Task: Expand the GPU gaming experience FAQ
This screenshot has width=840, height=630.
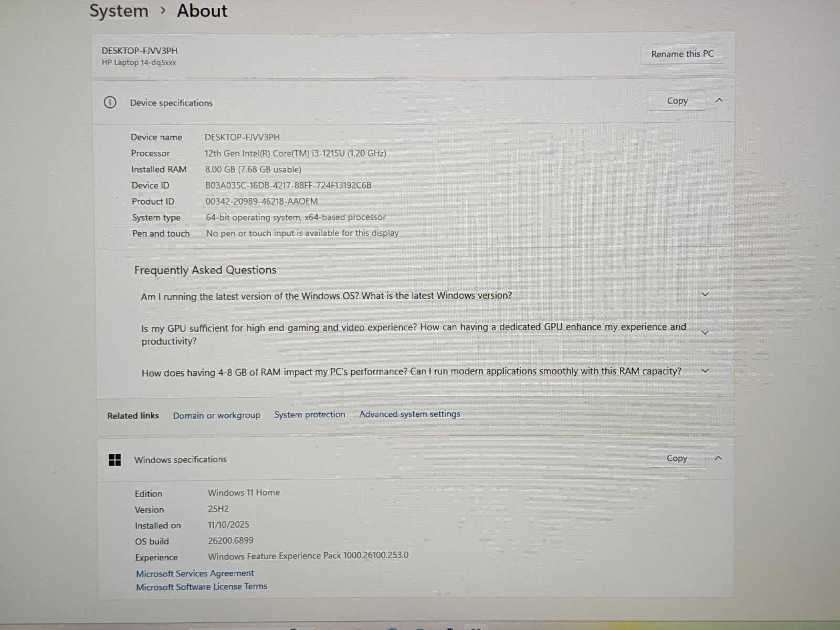Action: pos(705,333)
